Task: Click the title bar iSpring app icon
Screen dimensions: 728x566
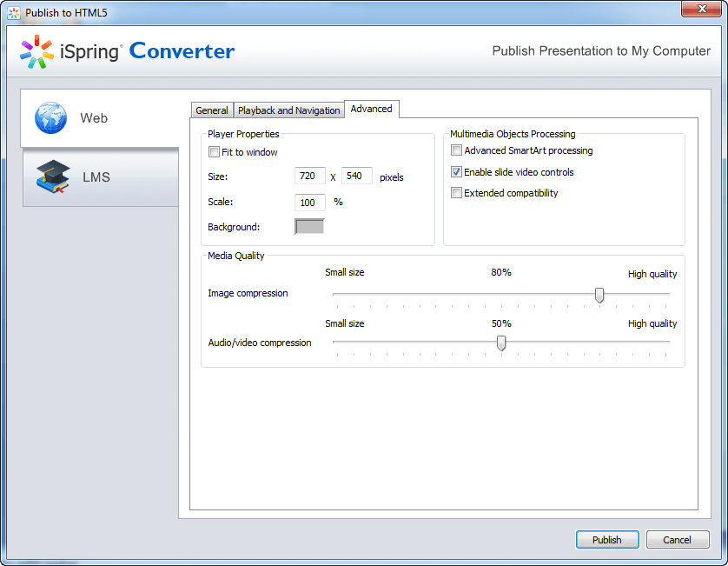Action: [14, 13]
